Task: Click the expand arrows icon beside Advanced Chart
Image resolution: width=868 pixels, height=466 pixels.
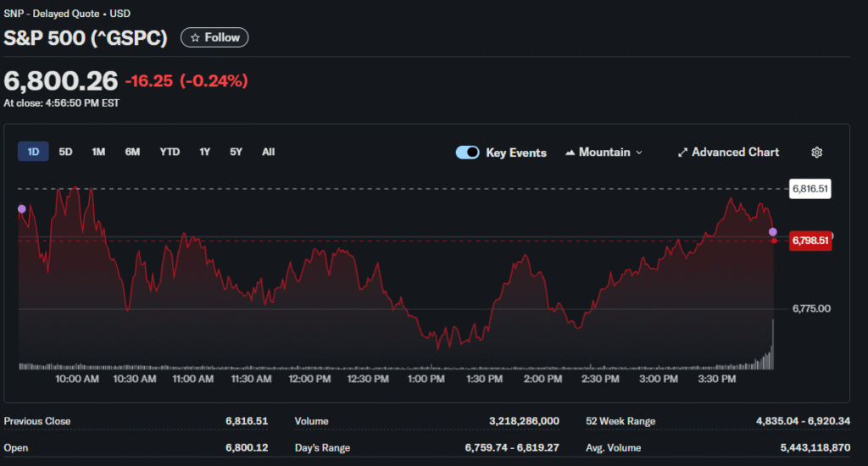Action: [682, 153]
